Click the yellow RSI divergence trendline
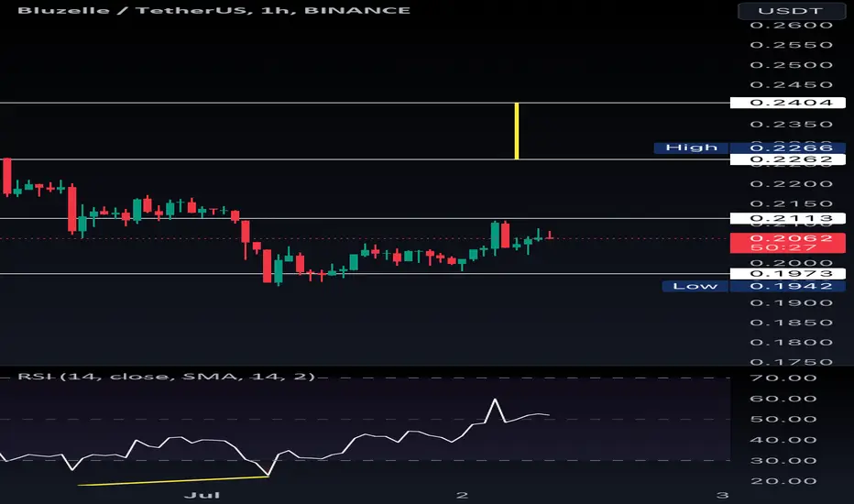Image resolution: width=854 pixels, height=504 pixels. (x=173, y=480)
